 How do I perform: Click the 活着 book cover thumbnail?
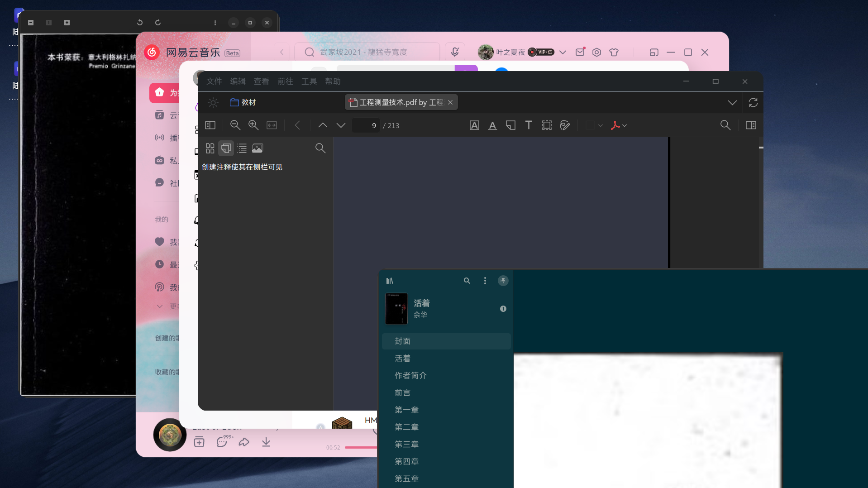coord(396,309)
